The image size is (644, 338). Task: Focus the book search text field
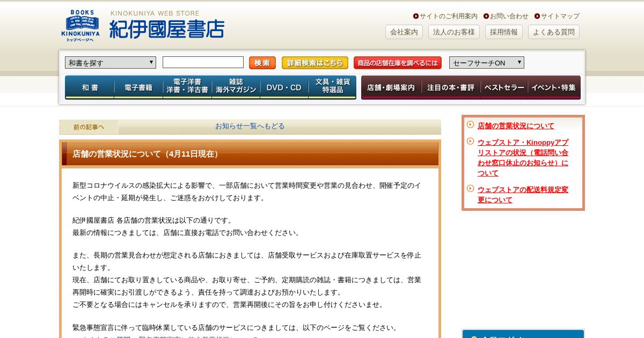click(x=203, y=62)
